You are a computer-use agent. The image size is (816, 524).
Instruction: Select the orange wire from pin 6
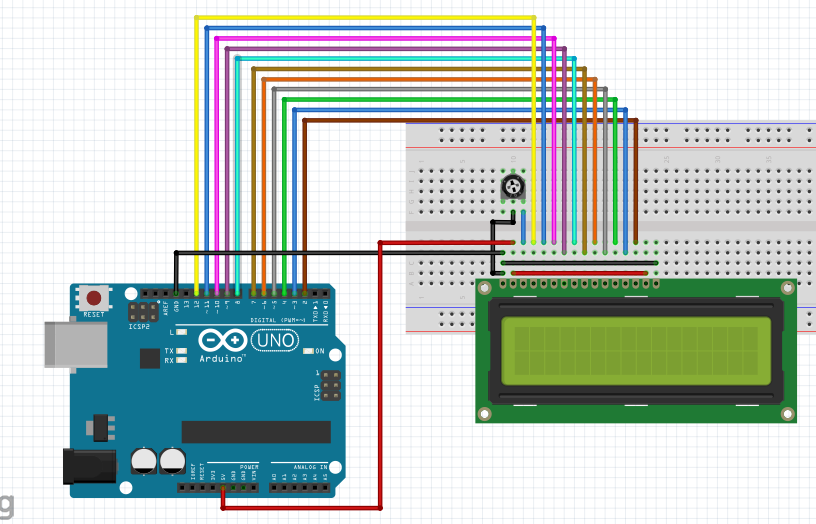coord(430,79)
